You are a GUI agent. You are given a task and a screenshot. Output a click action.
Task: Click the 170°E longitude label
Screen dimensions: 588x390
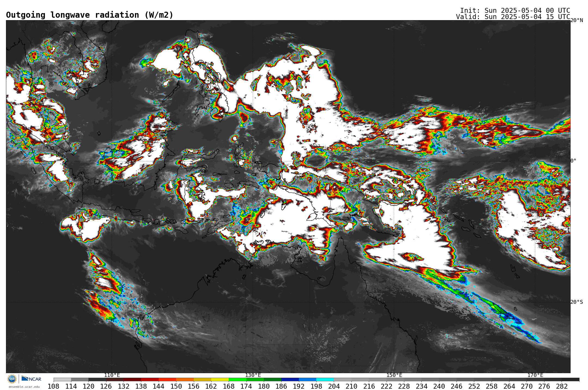535,375
